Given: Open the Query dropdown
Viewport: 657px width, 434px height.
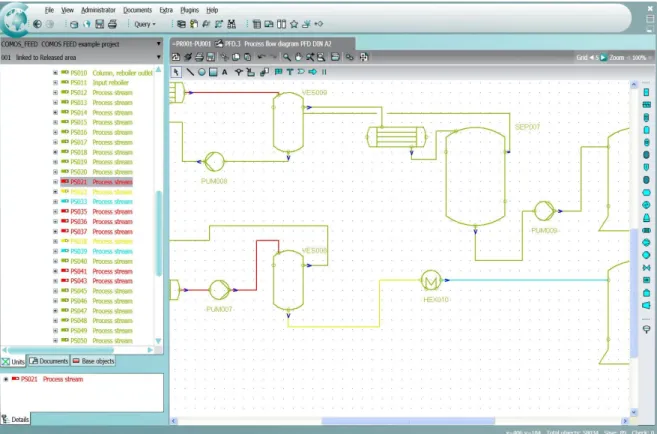Looking at the screenshot, I should coord(145,24).
